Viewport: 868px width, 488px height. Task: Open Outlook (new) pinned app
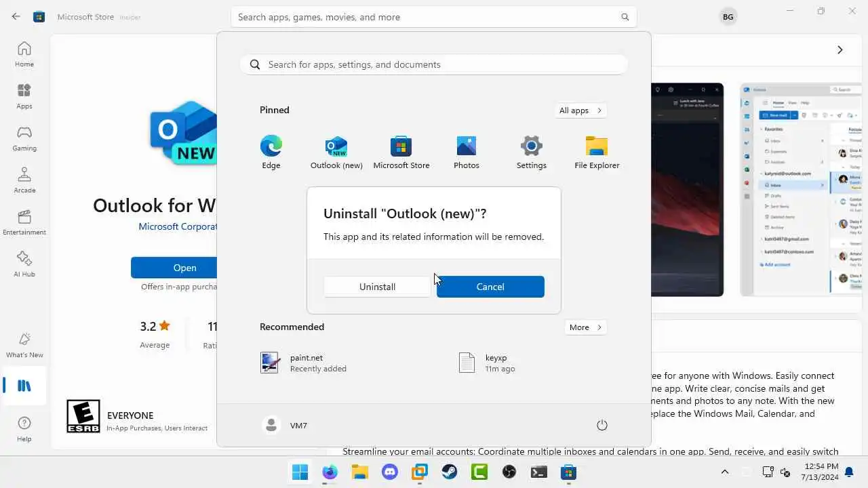point(336,152)
